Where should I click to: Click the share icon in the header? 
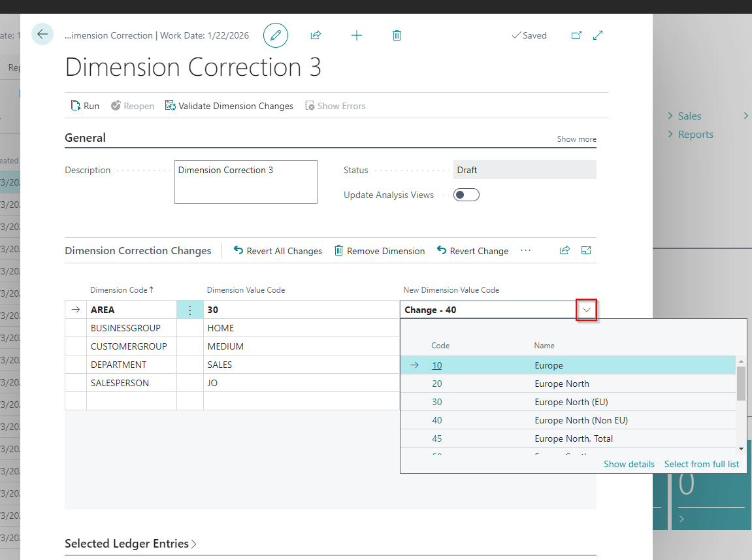[316, 35]
